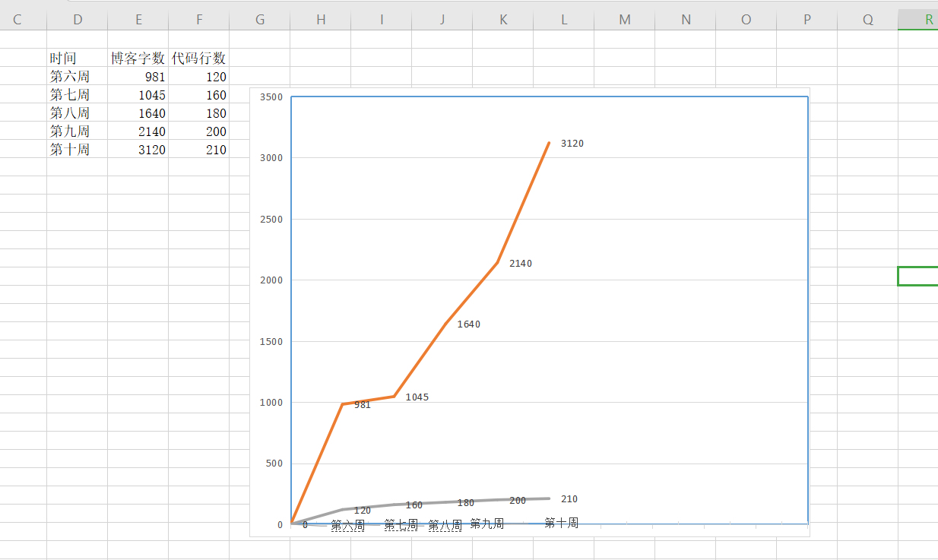The height and width of the screenshot is (560, 938).
Task: Click the chart axis label 第六周
Action: [347, 525]
